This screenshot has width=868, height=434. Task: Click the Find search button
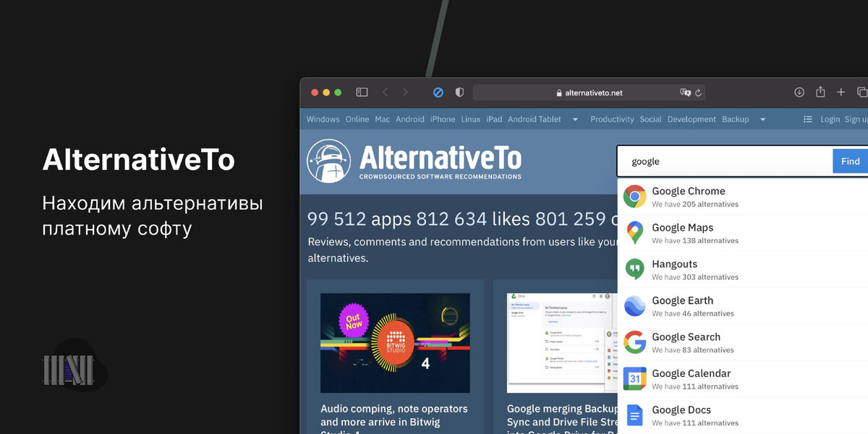[851, 161]
